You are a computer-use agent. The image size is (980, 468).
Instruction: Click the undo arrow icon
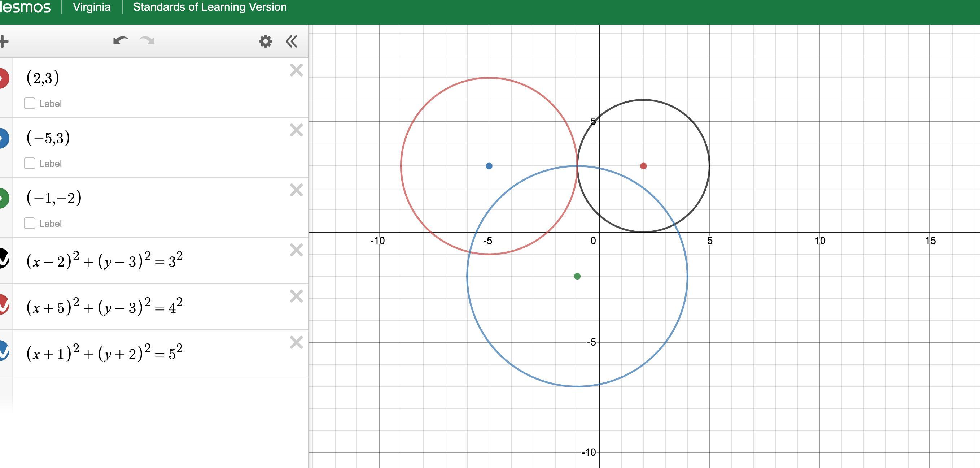click(x=121, y=41)
